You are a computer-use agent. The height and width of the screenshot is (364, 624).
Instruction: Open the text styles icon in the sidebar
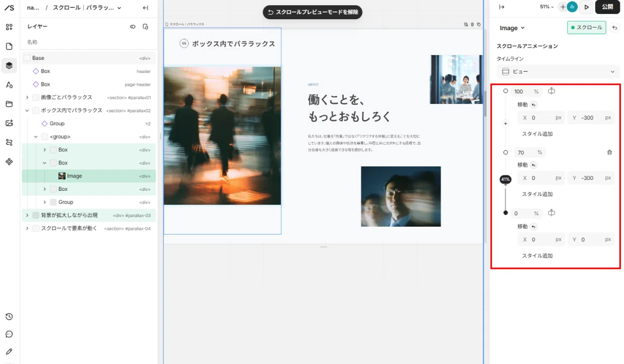point(9,85)
